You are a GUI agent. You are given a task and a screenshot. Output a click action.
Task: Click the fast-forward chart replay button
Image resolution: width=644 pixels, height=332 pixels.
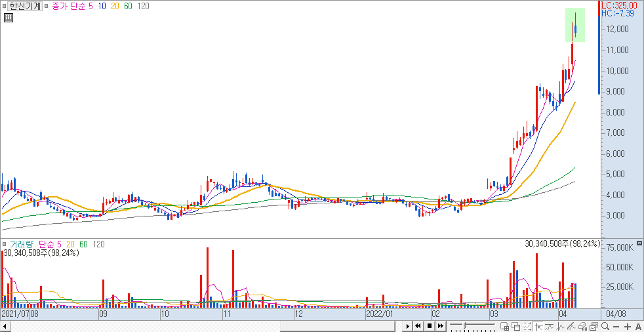[440, 326]
